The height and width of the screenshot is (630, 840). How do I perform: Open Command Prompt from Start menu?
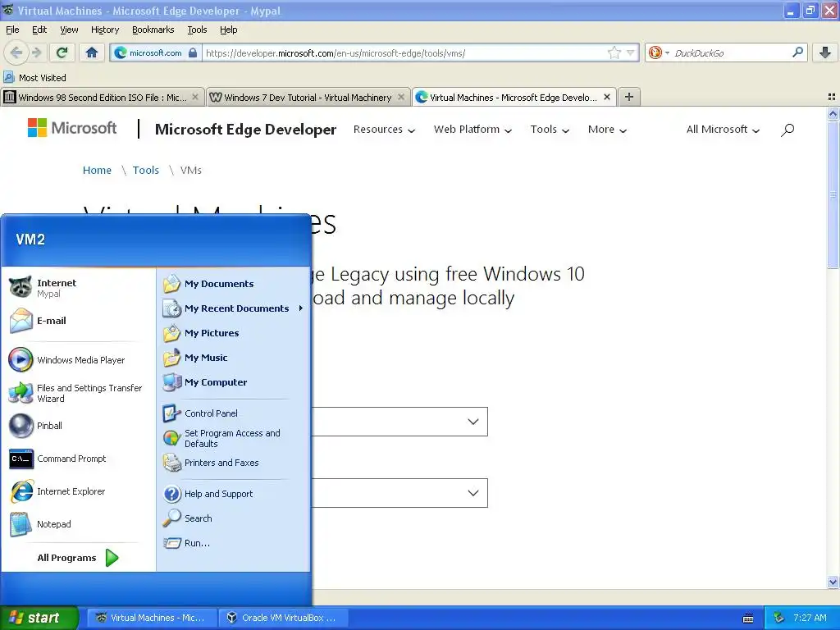[78, 459]
